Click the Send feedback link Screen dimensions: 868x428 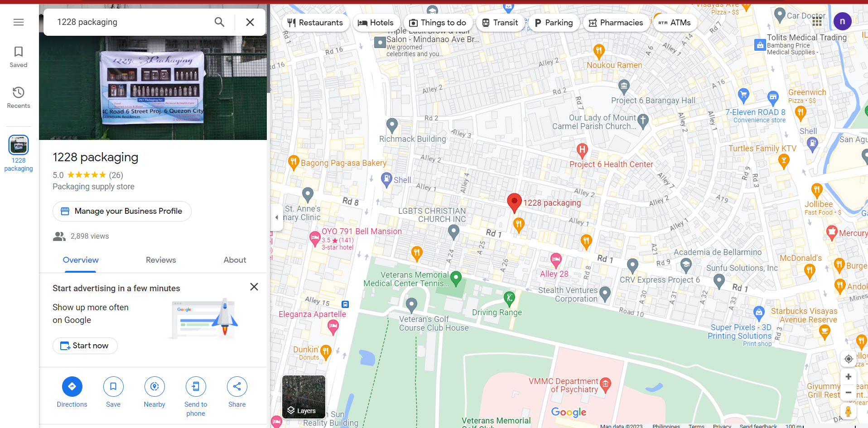click(x=758, y=426)
